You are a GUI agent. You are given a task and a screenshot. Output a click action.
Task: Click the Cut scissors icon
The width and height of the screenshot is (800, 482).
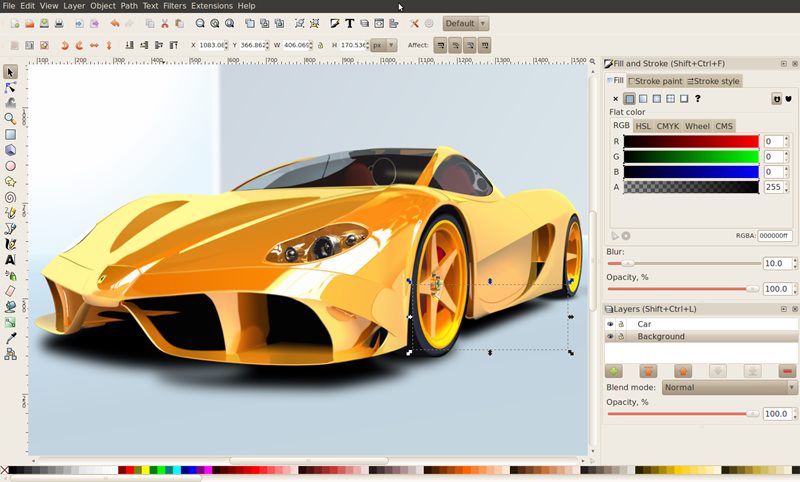coord(165,23)
